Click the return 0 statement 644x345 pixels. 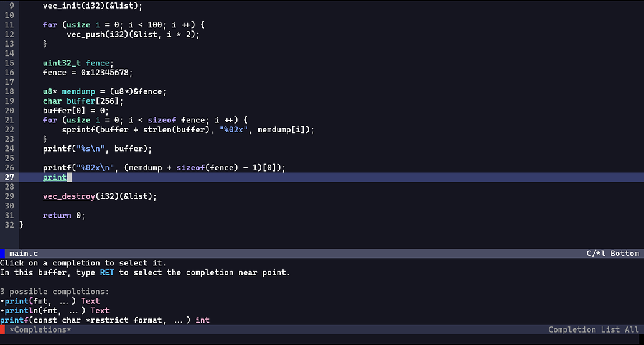click(63, 215)
